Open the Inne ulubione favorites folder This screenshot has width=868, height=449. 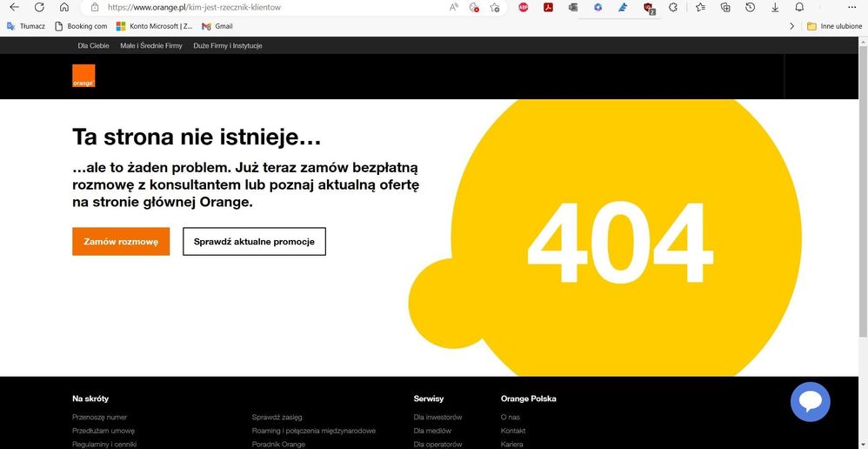[x=835, y=26]
